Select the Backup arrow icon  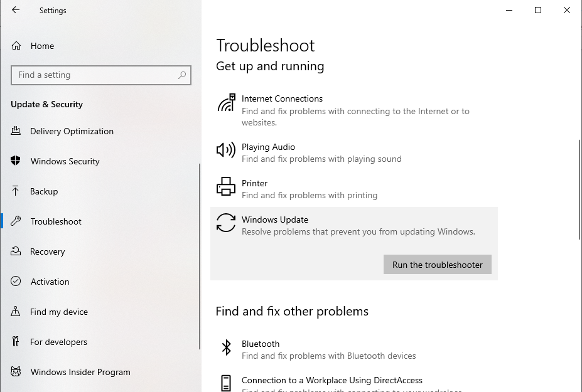coord(15,191)
